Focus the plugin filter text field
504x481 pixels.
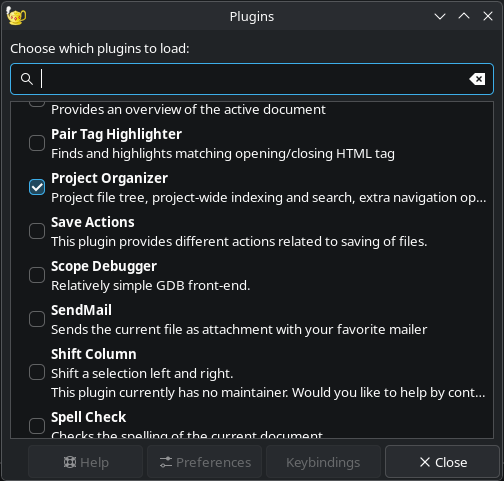(252, 79)
